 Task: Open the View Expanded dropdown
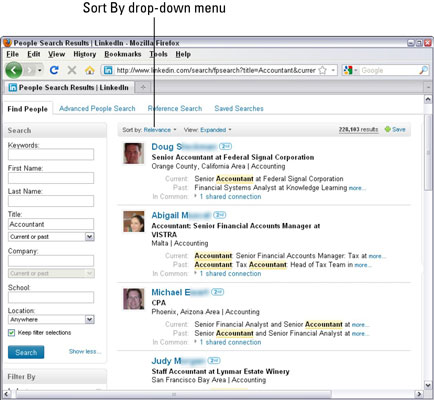tap(215, 130)
